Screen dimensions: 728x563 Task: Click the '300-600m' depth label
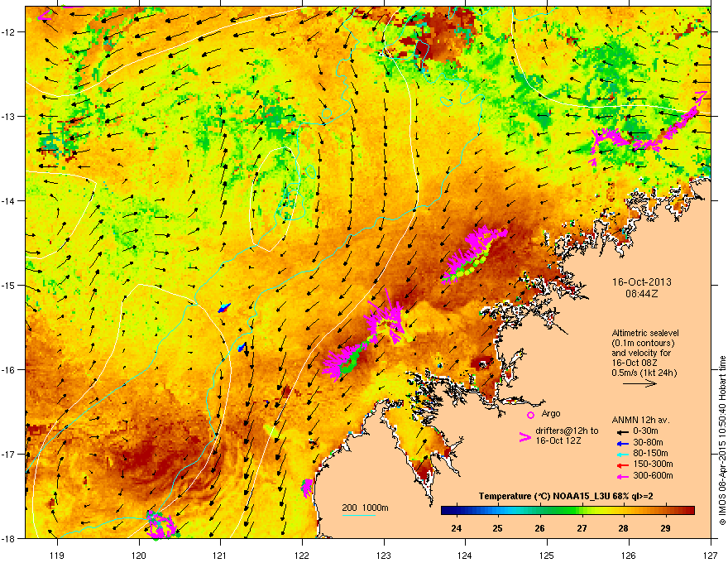tap(653, 476)
